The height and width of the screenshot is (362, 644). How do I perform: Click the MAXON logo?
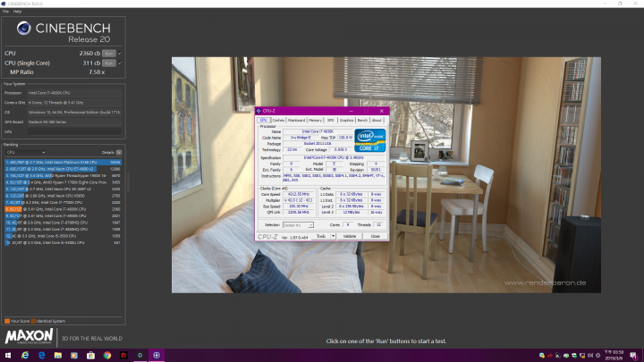[29, 337]
